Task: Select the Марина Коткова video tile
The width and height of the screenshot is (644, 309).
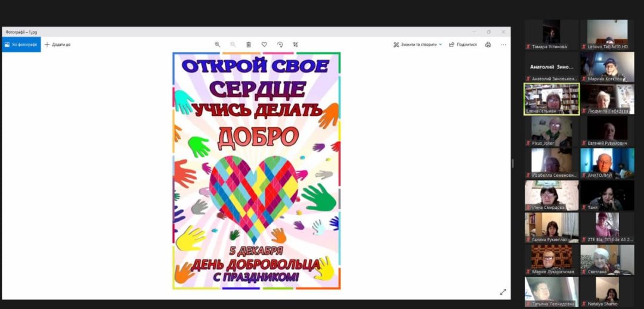Action: [x=607, y=66]
